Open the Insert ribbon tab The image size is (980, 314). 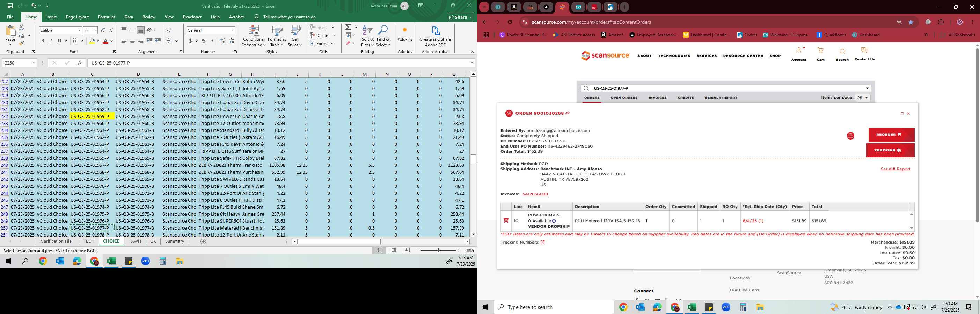(x=51, y=17)
